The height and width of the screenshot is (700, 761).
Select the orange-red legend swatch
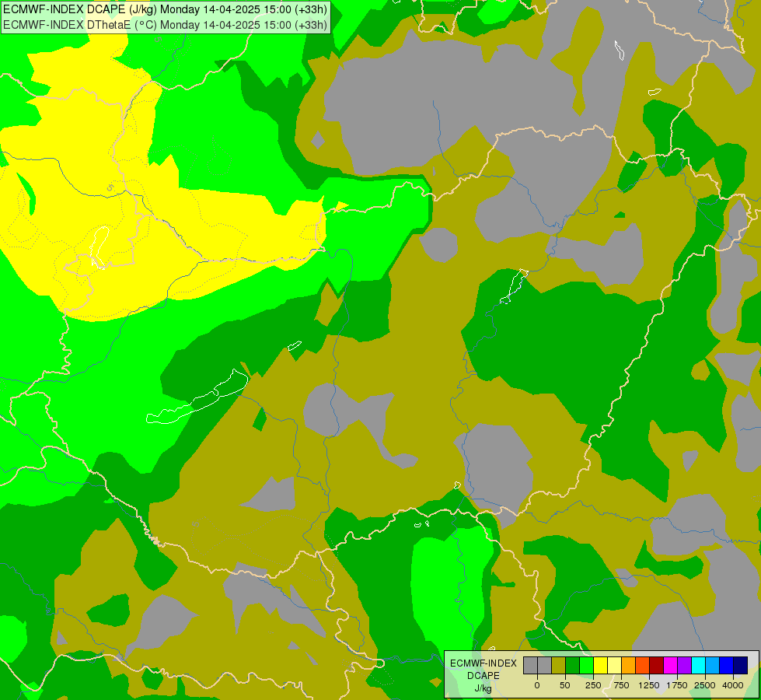coord(643,666)
